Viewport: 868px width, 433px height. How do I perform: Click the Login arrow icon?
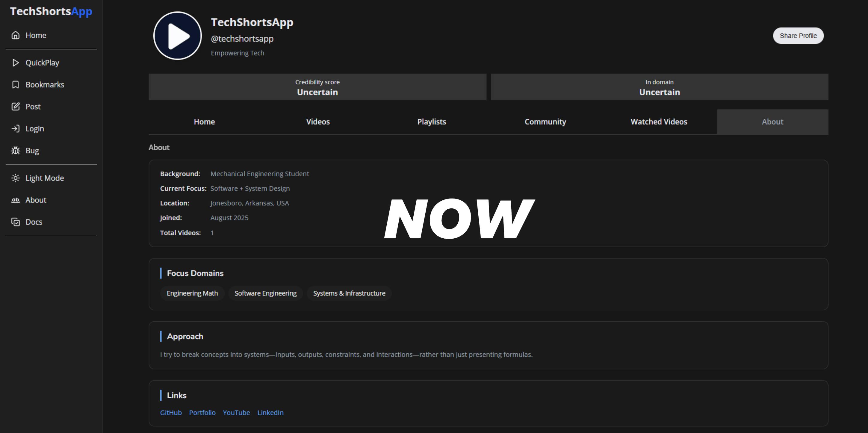(16, 128)
